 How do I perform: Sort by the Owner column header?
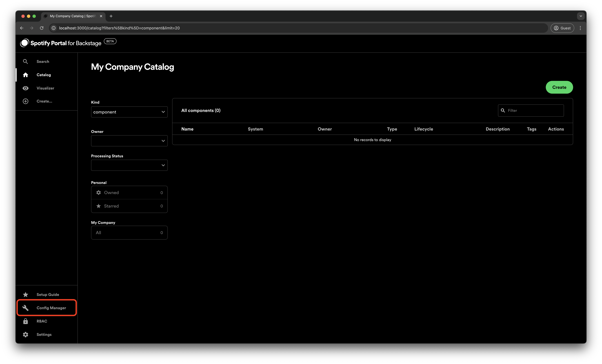[325, 129]
